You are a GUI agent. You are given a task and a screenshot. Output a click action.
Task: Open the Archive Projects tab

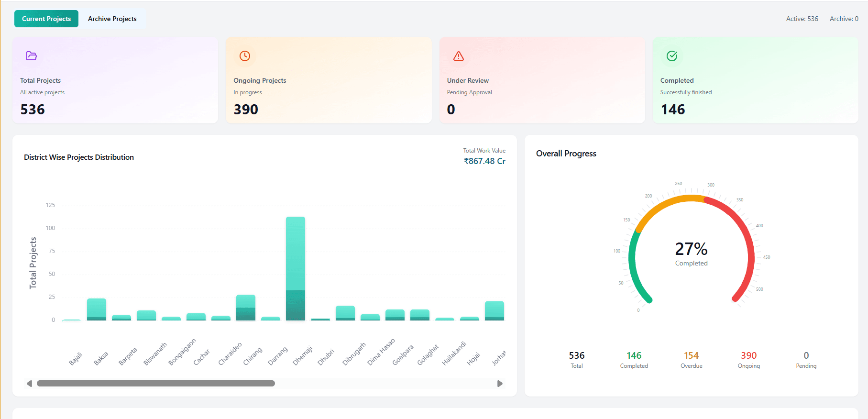112,19
